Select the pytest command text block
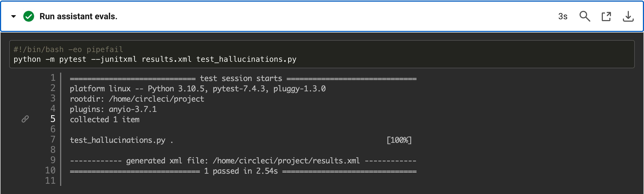Image resolution: width=644 pixels, height=194 pixels. (x=155, y=59)
